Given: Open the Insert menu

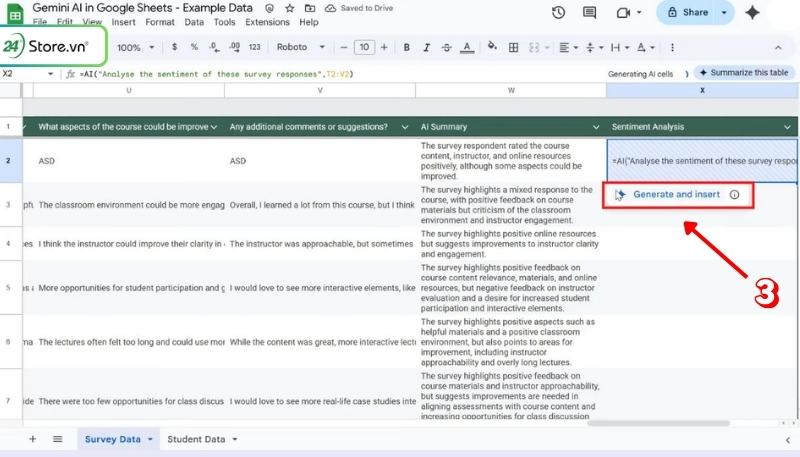Looking at the screenshot, I should click(x=123, y=22).
